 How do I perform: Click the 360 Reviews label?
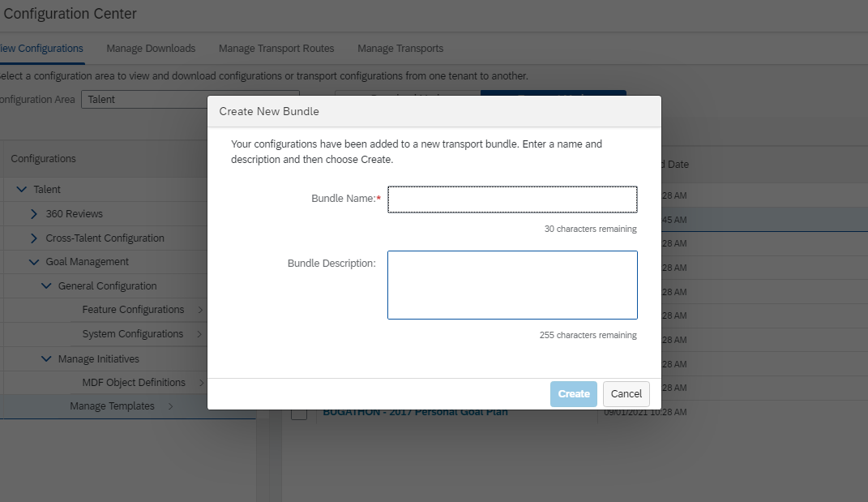click(75, 214)
